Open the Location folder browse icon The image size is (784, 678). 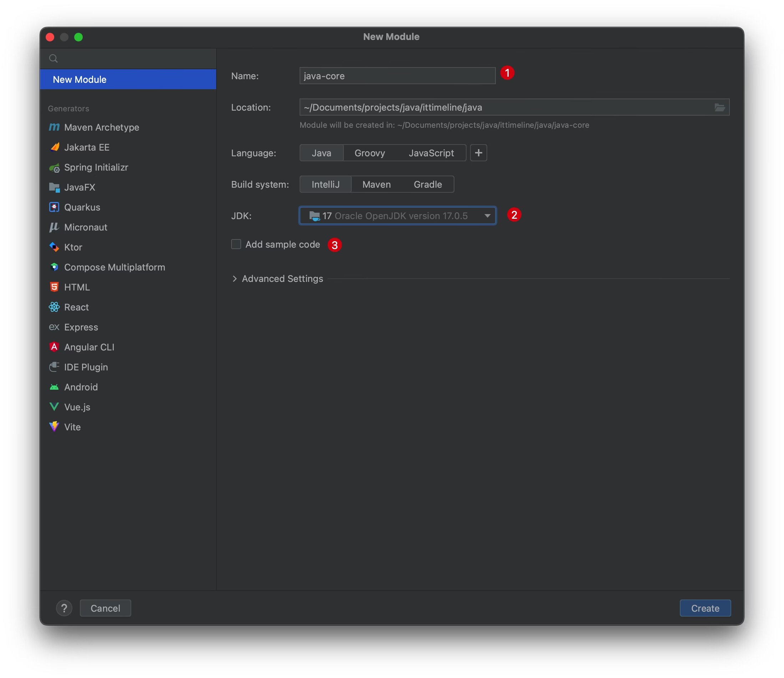(720, 107)
